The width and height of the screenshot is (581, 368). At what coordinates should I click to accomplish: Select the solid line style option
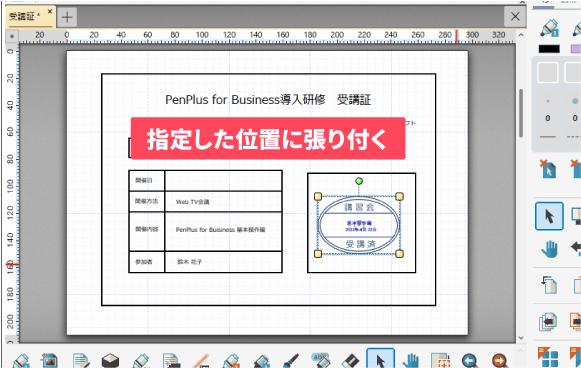548,136
